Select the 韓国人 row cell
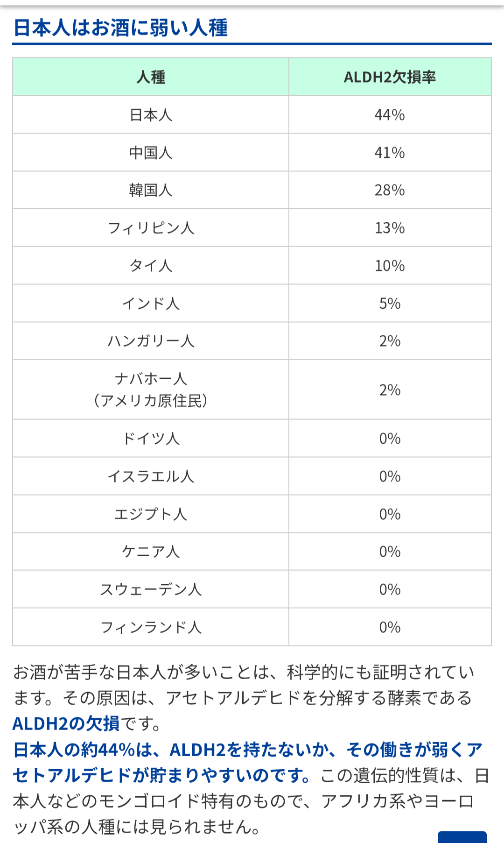The width and height of the screenshot is (504, 843). 151,190
